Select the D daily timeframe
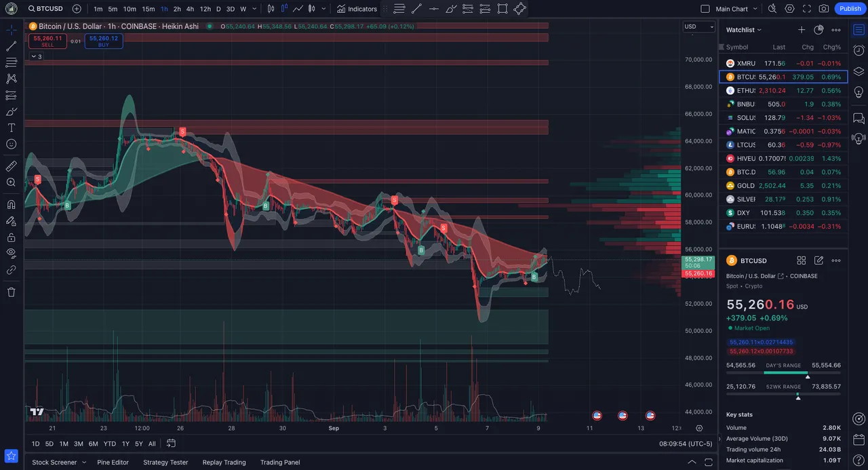Screen dimensions: 868x470 tap(218, 9)
